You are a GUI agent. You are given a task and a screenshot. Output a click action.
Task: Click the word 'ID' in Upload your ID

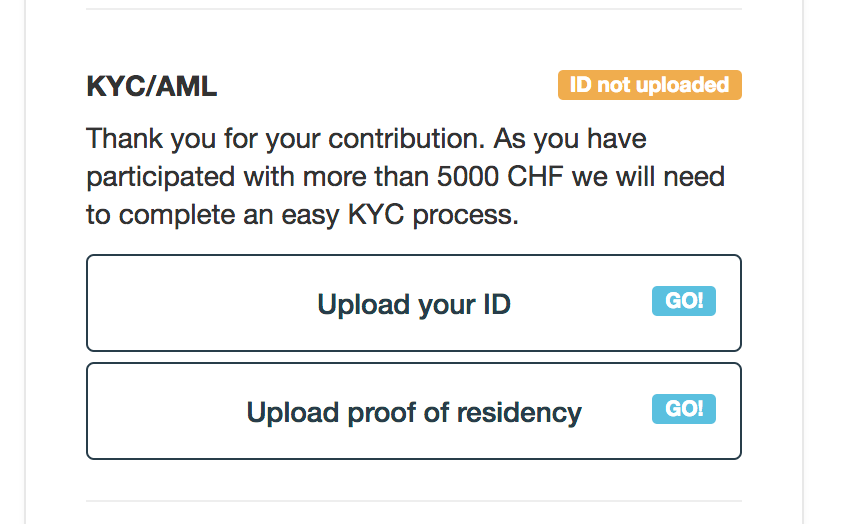pos(497,304)
